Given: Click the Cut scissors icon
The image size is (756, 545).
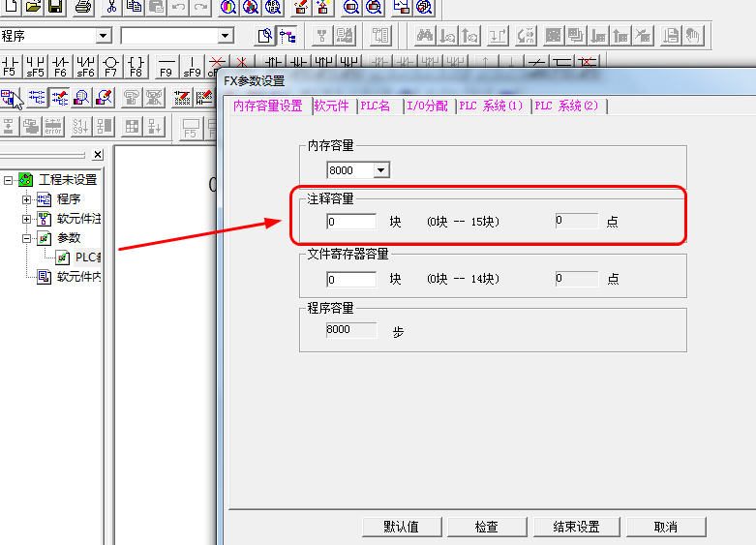Looking at the screenshot, I should [111, 8].
